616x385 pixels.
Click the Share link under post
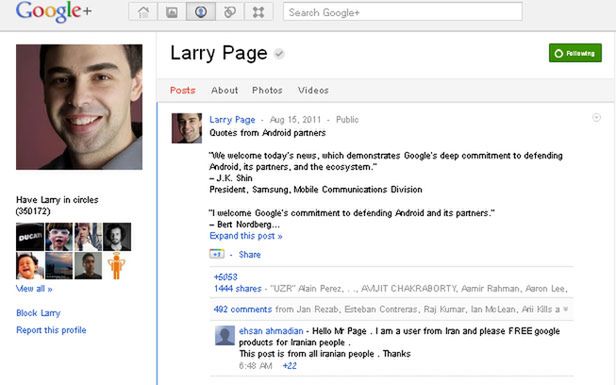point(249,255)
